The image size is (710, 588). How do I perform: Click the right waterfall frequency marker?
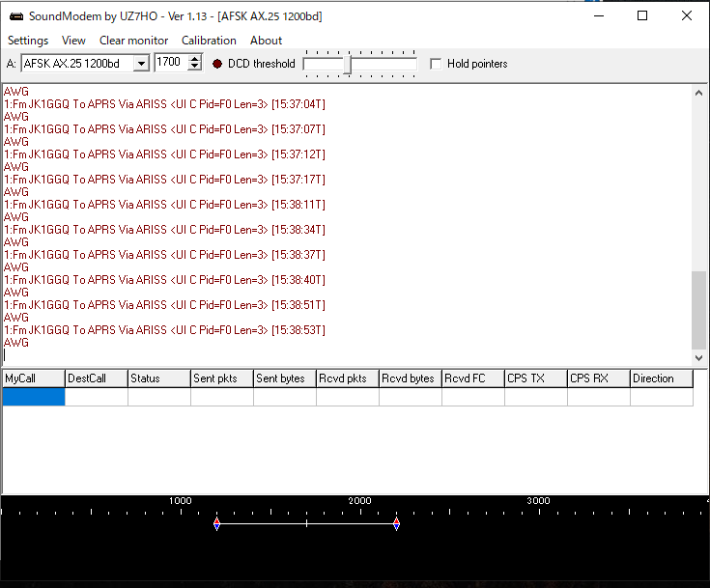click(396, 523)
